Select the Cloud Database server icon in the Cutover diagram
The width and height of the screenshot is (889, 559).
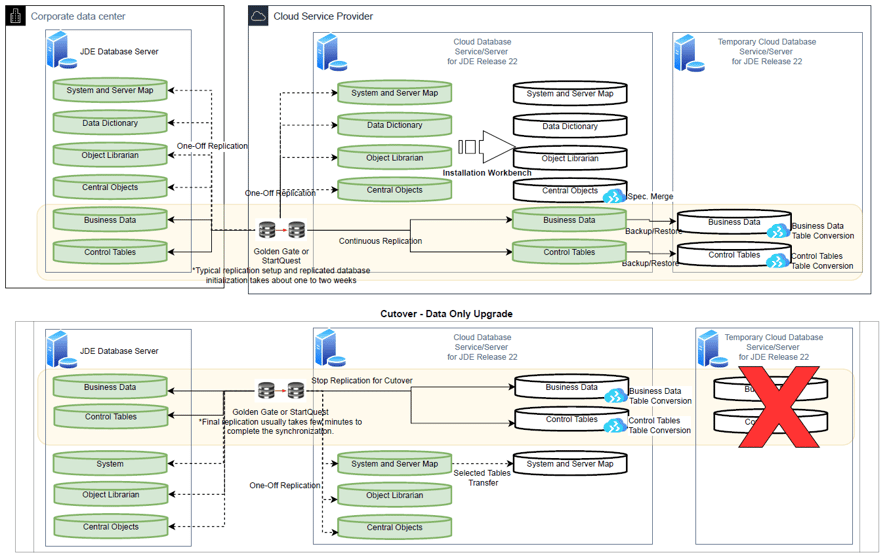tap(331, 348)
